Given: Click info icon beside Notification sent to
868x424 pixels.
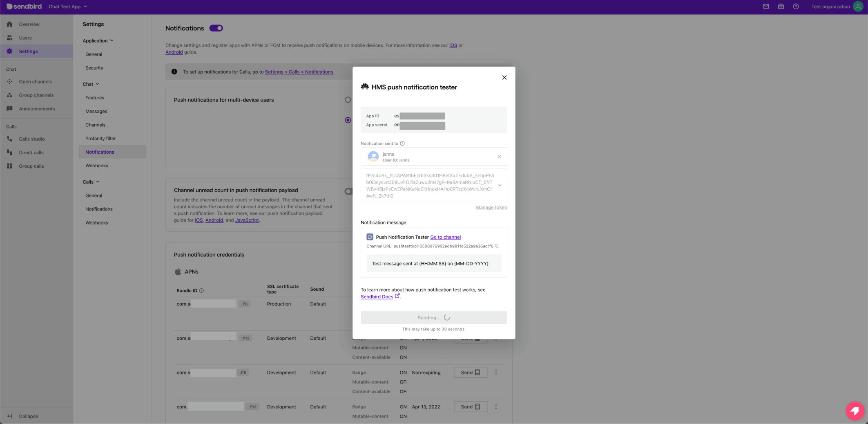Looking at the screenshot, I should click(402, 144).
